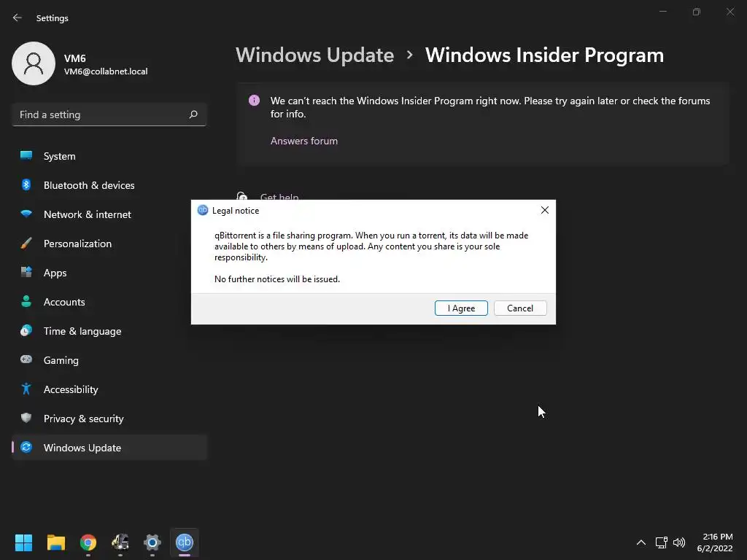Screen dimensions: 747x560
Task: Click the purple info icon in notice
Action: tap(254, 101)
